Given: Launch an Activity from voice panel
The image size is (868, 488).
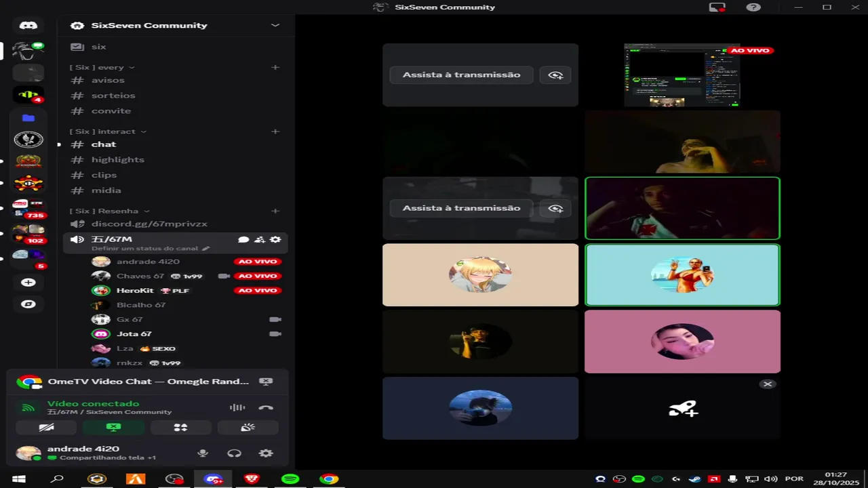Looking at the screenshot, I should pos(180,428).
